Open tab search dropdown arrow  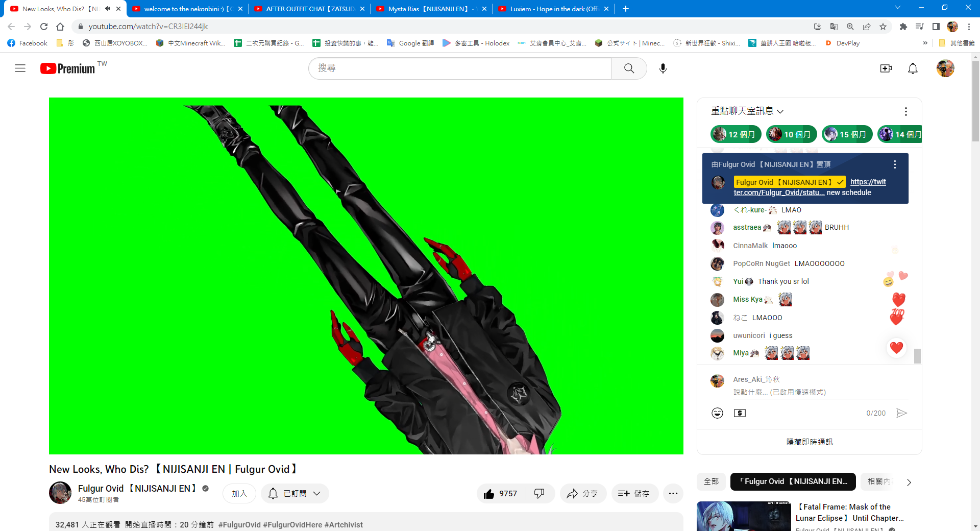pos(898,8)
